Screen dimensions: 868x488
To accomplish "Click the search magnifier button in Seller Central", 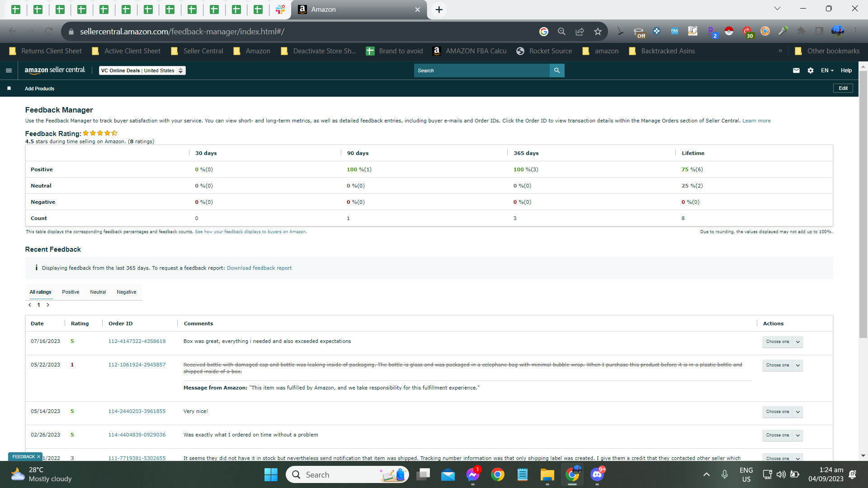I will [557, 70].
